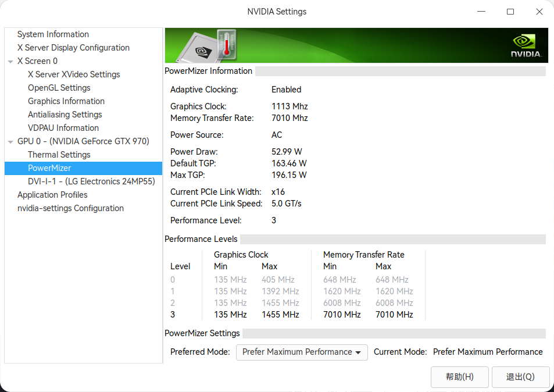
Task: Minimize the NVIDIA Settings window
Action: tap(481, 12)
